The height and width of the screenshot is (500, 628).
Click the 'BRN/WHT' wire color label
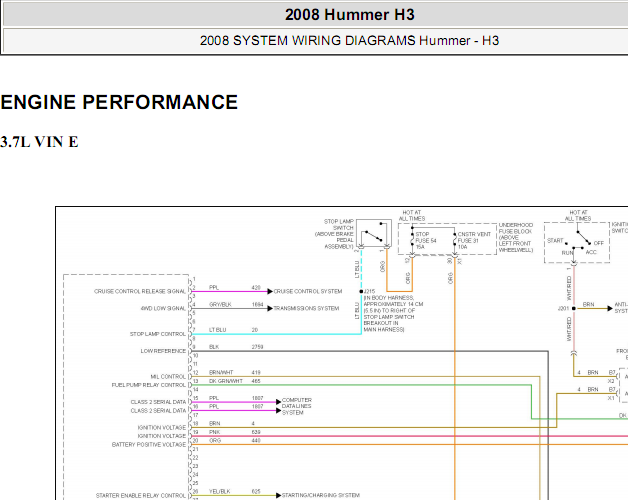click(221, 373)
